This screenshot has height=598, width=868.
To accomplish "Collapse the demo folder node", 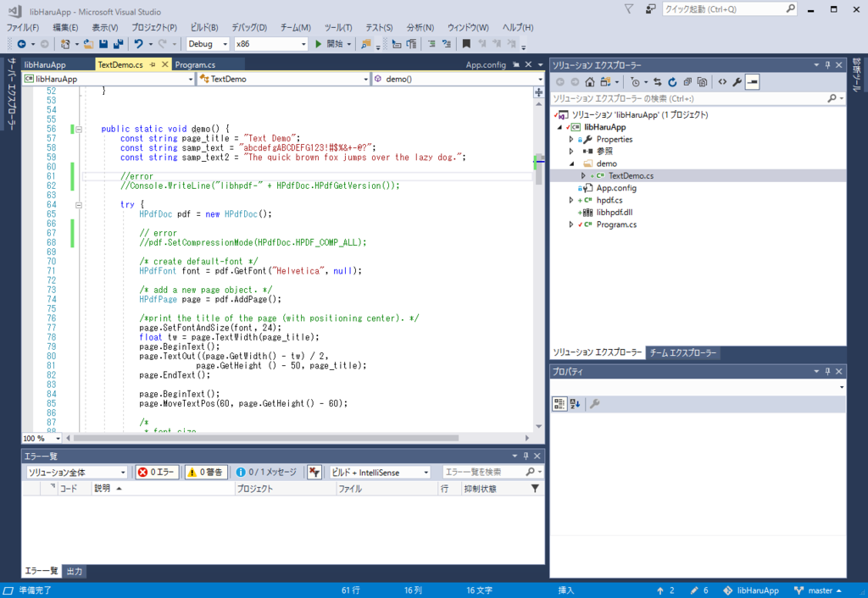I will tap(571, 163).
